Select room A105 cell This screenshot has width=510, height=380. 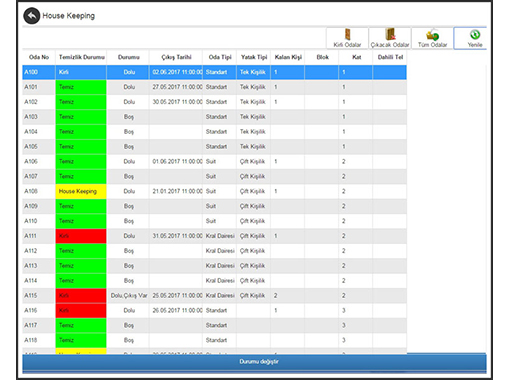[39, 147]
